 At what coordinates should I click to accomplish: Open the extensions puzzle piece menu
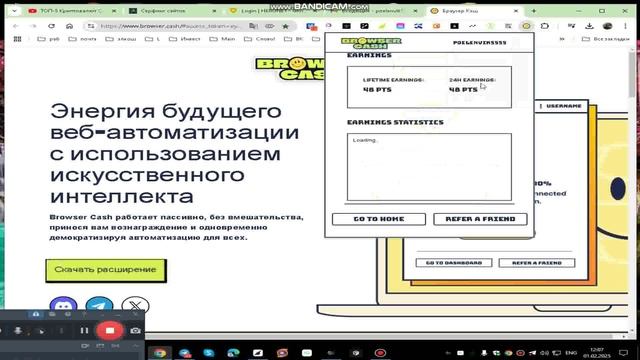(x=544, y=26)
